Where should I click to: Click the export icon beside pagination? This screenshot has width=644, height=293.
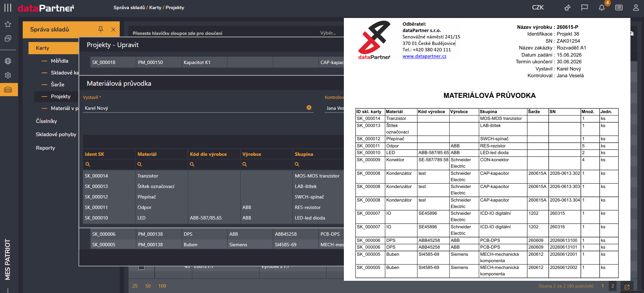click(627, 287)
